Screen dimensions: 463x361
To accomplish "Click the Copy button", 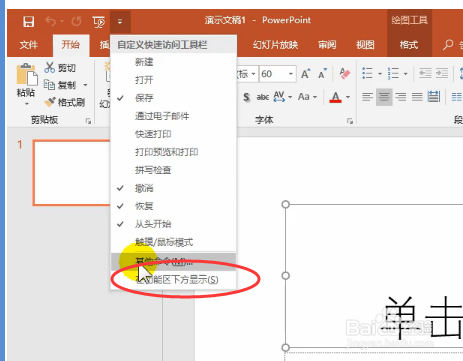I will 60,85.
